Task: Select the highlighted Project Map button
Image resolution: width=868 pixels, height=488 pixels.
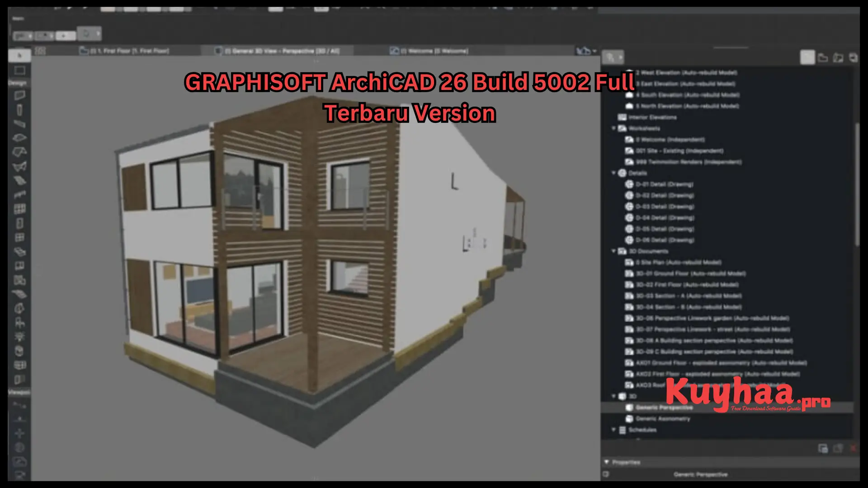Action: (807, 57)
